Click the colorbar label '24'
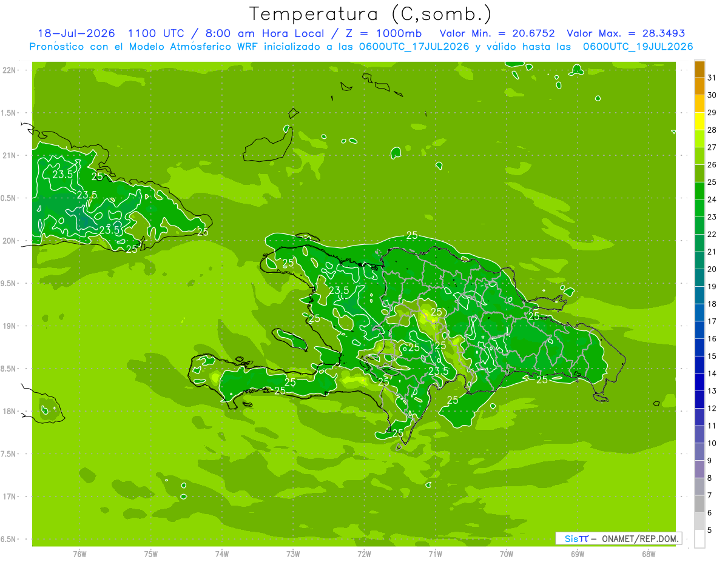 713,199
